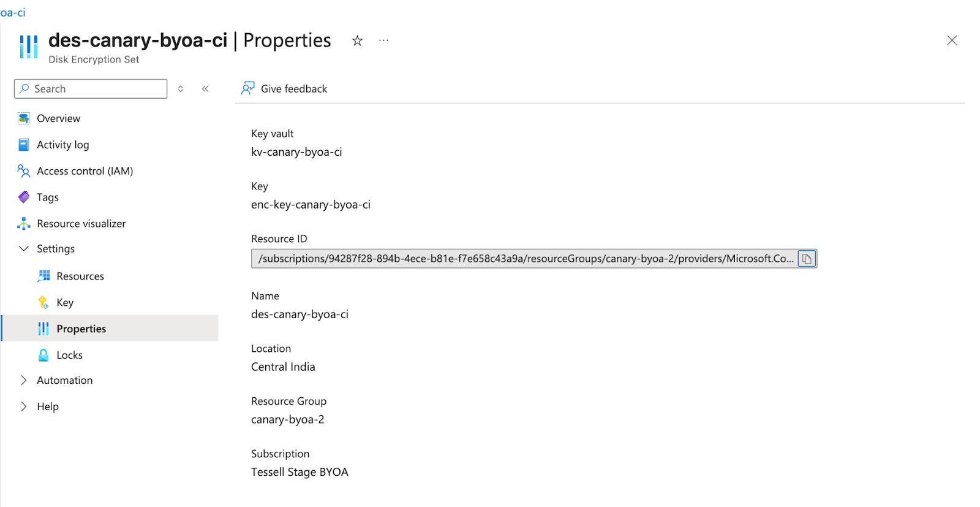Click the Give feedback icon

tap(248, 89)
